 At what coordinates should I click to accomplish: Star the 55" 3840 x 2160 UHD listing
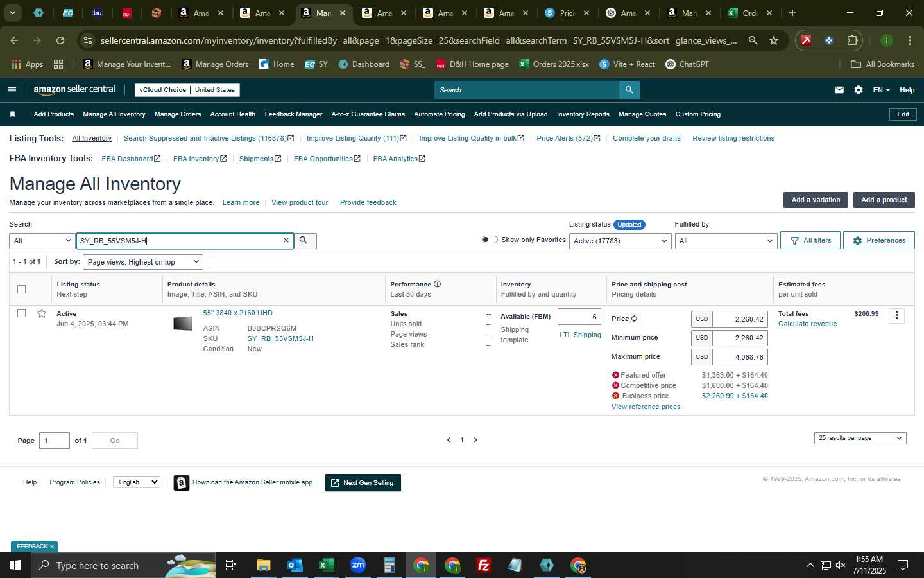coord(42,313)
